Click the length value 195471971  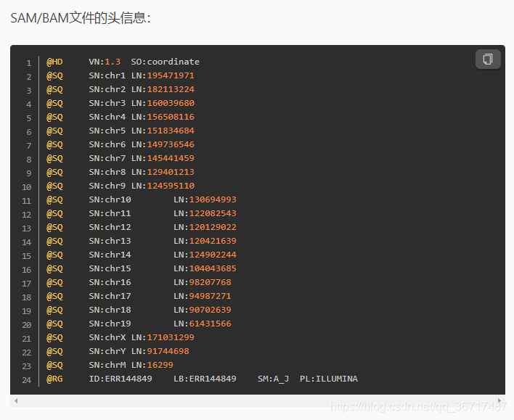[171, 75]
